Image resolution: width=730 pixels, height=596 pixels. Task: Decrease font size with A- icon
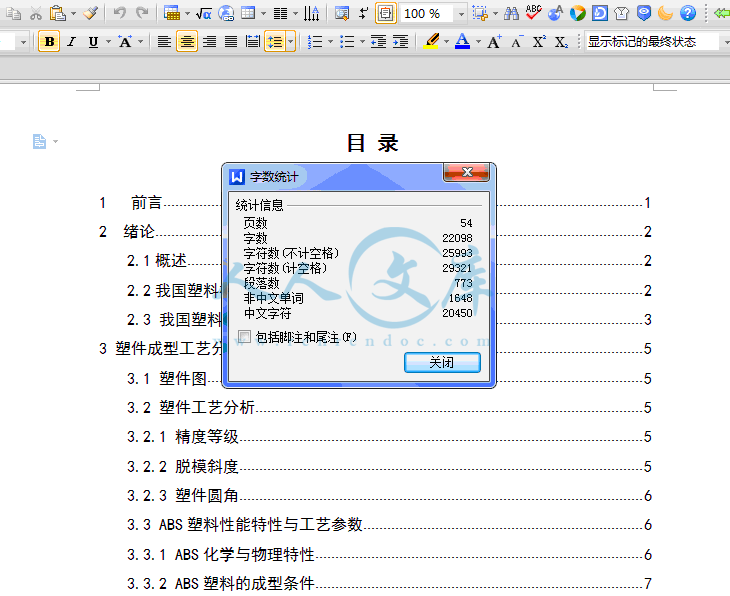pos(517,42)
